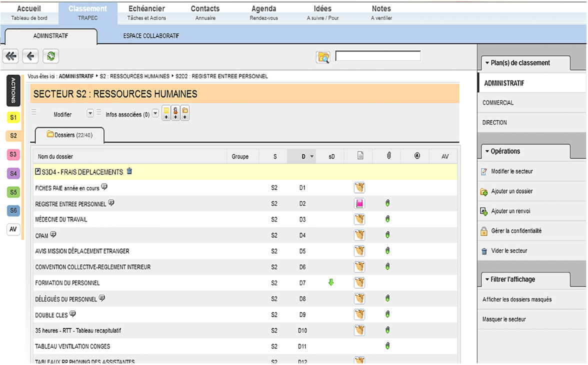Select the green S5 sector swatch

pos(13,192)
